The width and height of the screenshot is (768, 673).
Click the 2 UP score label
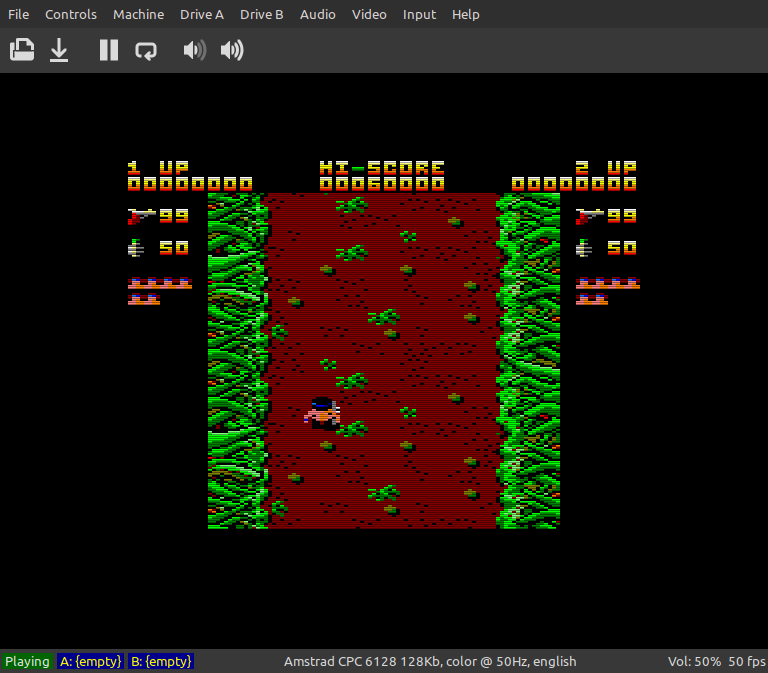point(606,168)
